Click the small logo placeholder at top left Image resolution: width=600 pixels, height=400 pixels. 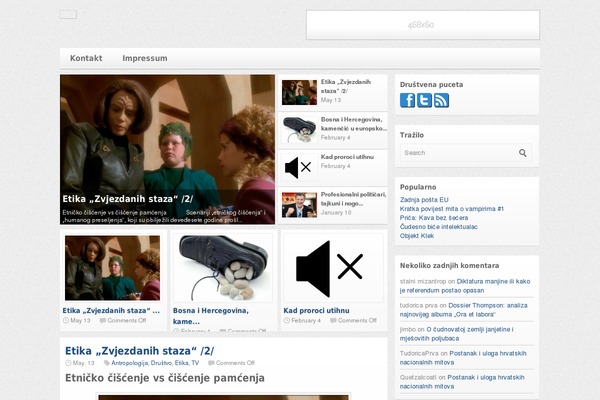[68, 15]
